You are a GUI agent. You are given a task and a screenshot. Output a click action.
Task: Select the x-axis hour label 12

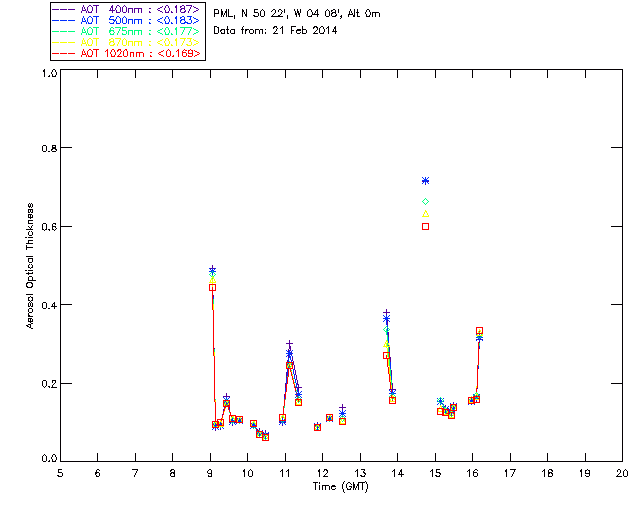322,473
